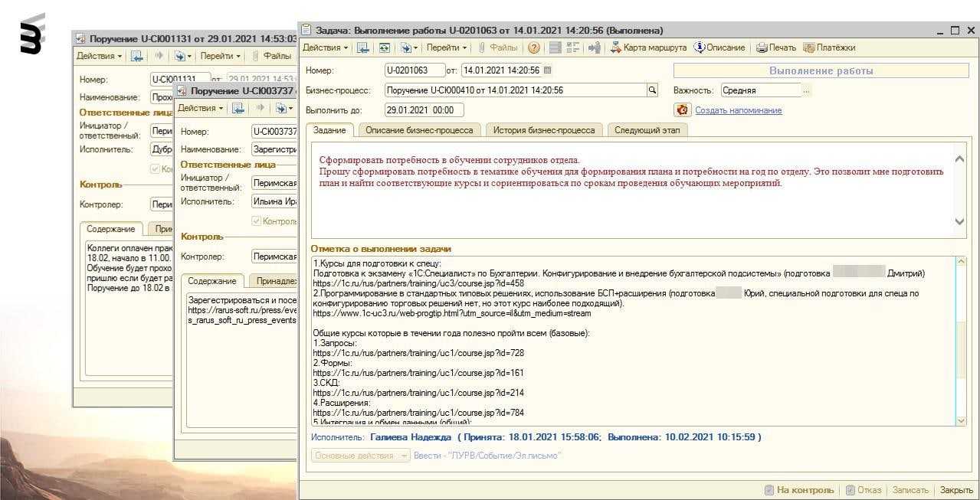Click the Создать напоминание link
980x500 pixels.
[738, 110]
